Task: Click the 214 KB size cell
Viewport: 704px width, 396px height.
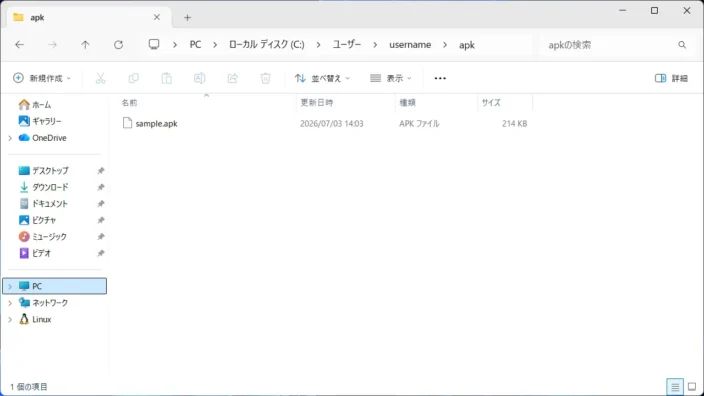Action: [x=515, y=123]
